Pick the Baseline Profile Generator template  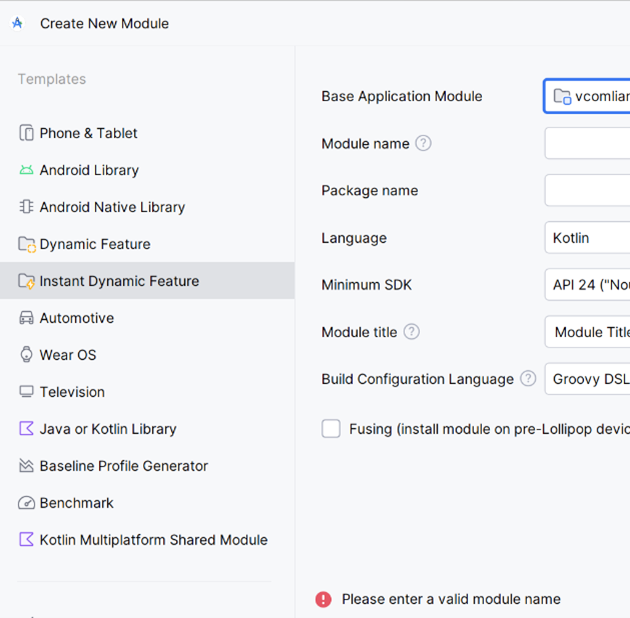point(147,466)
